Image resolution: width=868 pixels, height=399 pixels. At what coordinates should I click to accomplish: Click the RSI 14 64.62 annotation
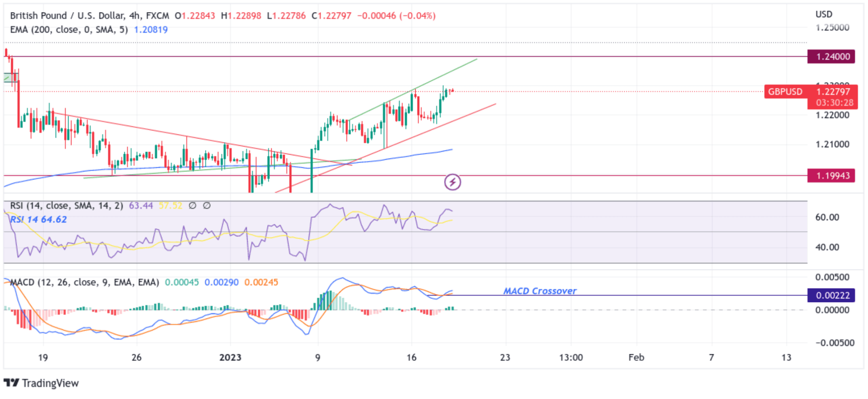click(x=38, y=219)
